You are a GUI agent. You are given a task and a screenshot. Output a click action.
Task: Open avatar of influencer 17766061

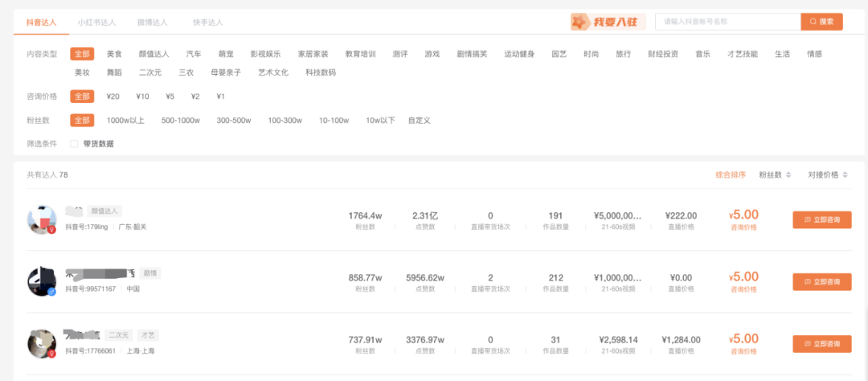[x=42, y=343]
